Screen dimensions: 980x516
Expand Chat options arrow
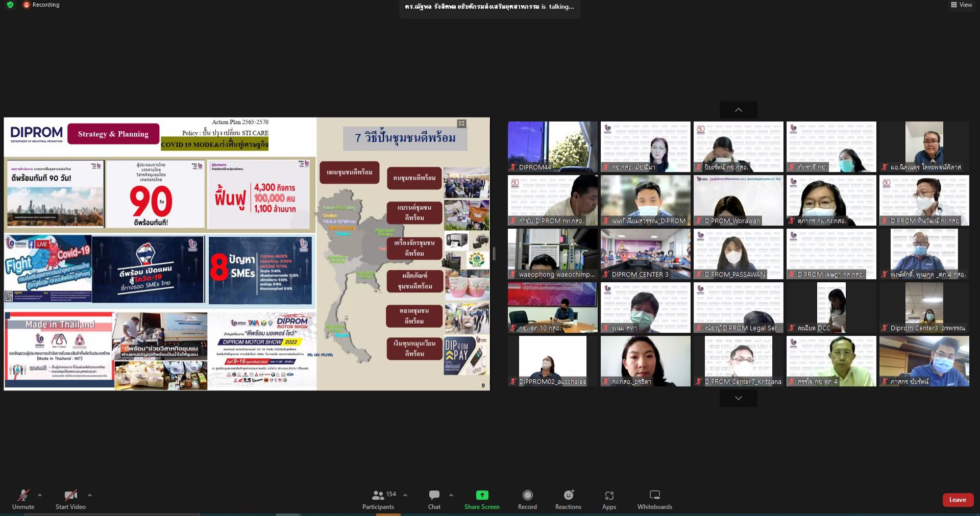click(451, 495)
